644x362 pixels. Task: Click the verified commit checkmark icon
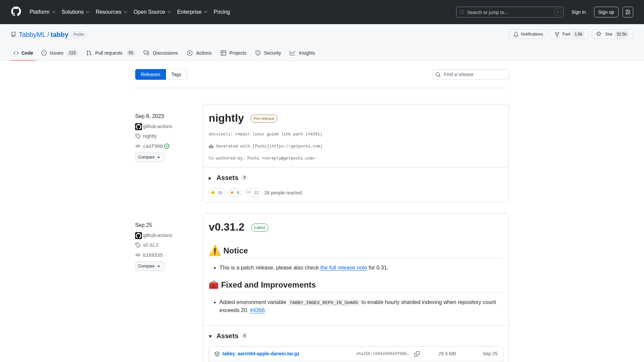point(167,146)
